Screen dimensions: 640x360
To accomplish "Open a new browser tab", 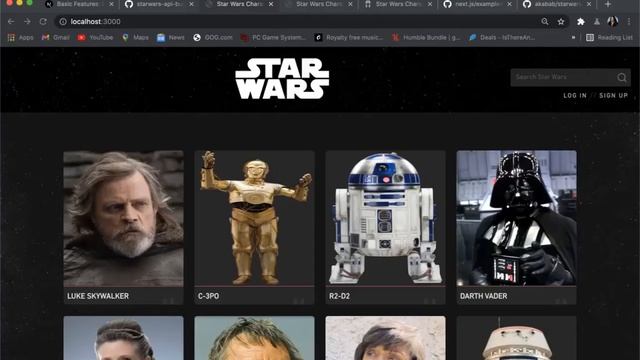I will (608, 4).
